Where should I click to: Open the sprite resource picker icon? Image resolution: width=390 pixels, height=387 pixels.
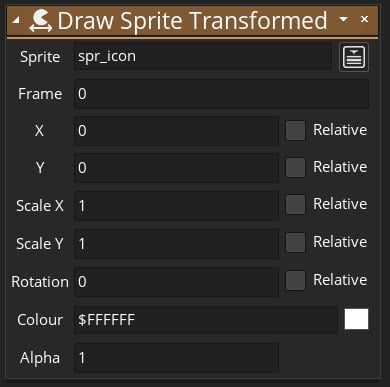click(354, 57)
